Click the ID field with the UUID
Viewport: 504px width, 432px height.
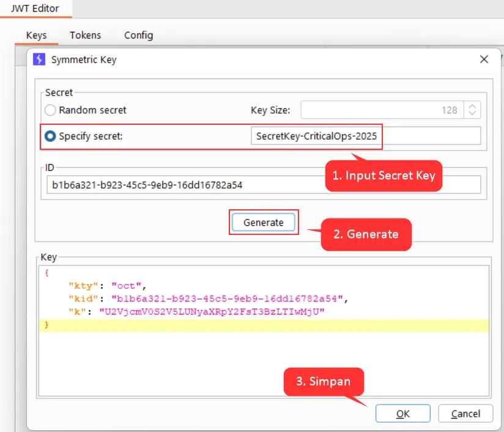[264, 185]
